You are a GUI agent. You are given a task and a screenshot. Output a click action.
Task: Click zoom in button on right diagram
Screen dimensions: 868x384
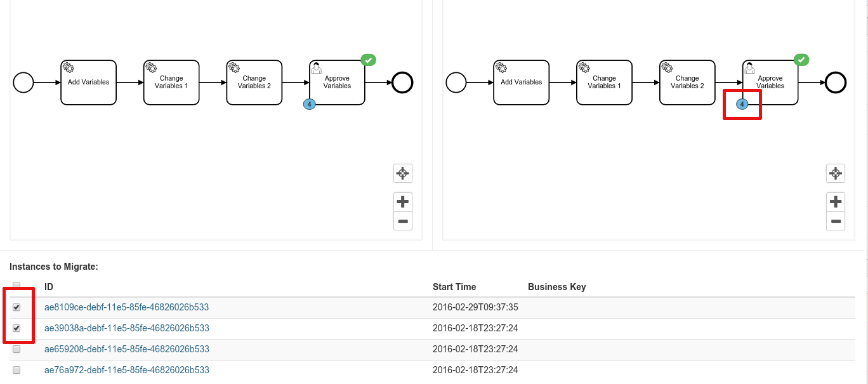836,202
